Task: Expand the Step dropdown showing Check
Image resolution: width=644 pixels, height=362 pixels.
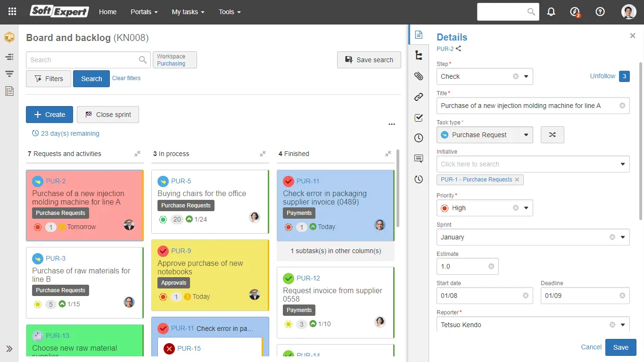Action: click(x=526, y=76)
